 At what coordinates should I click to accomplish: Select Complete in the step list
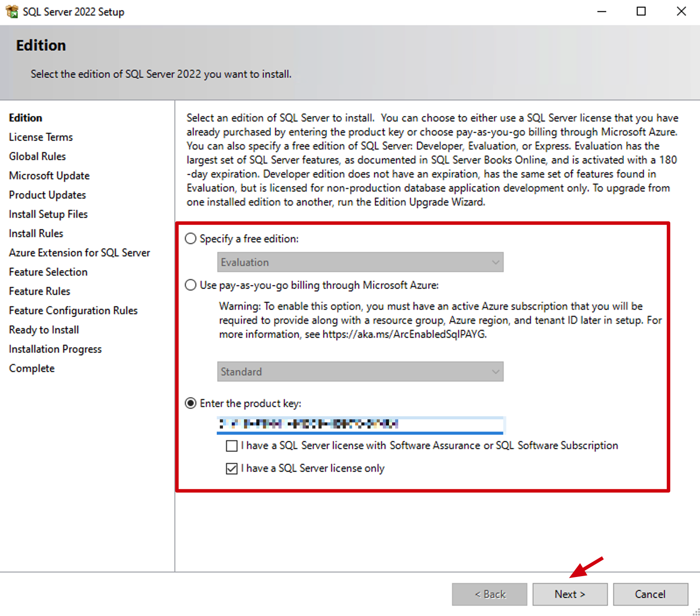(x=32, y=368)
